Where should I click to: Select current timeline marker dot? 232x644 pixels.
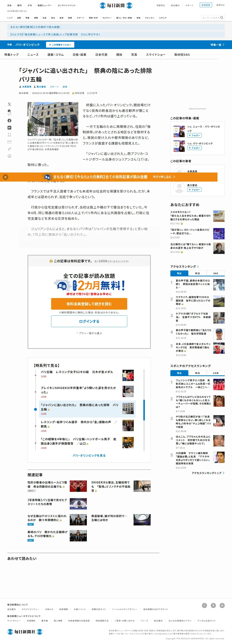[x=35, y=409]
